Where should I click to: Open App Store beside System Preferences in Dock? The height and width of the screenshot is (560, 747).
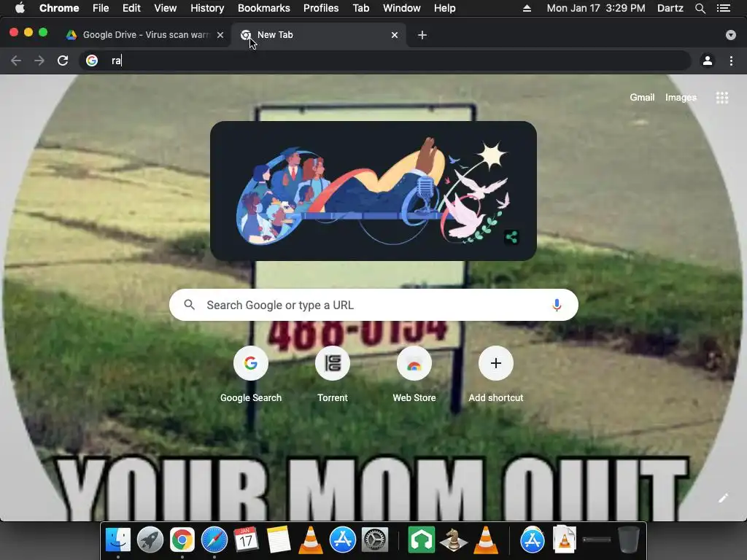(x=343, y=540)
